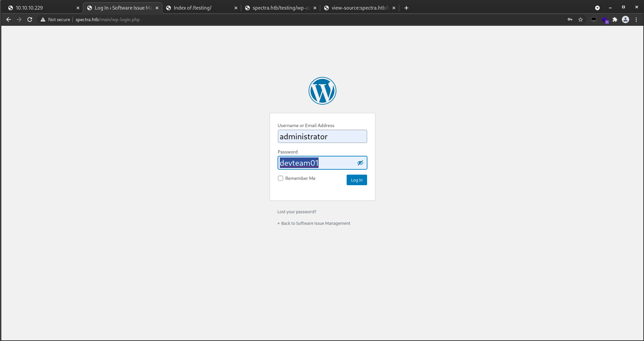Close the view-source:spectra.htb tab
Image resolution: width=644 pixels, height=341 pixels.
click(x=394, y=8)
